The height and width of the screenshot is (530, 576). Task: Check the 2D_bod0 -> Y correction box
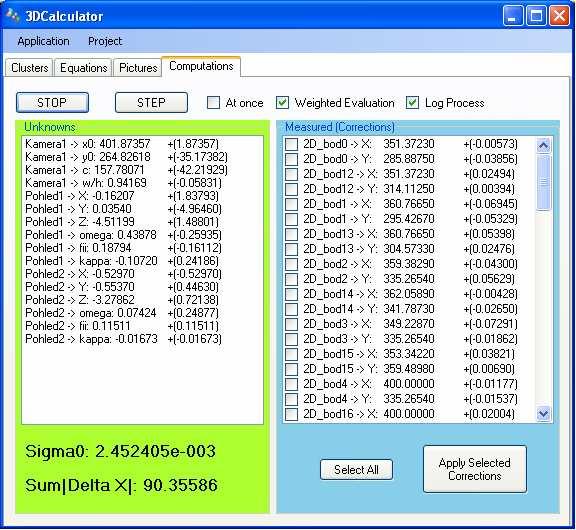[291, 159]
